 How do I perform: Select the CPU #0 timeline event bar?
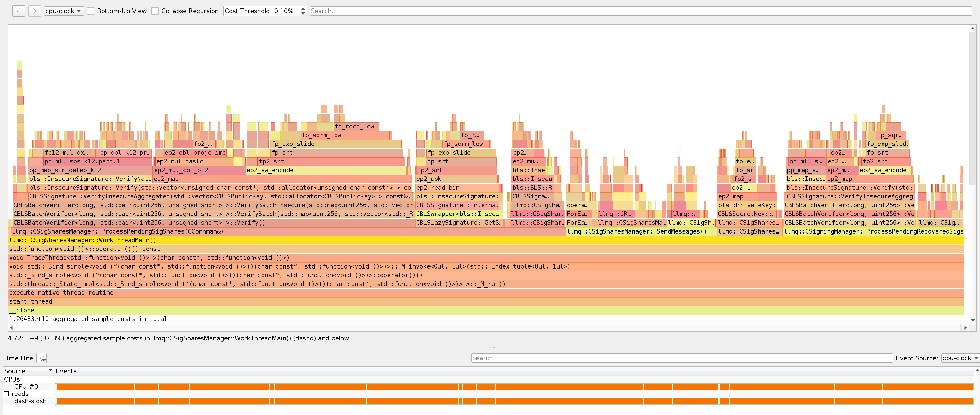514,387
